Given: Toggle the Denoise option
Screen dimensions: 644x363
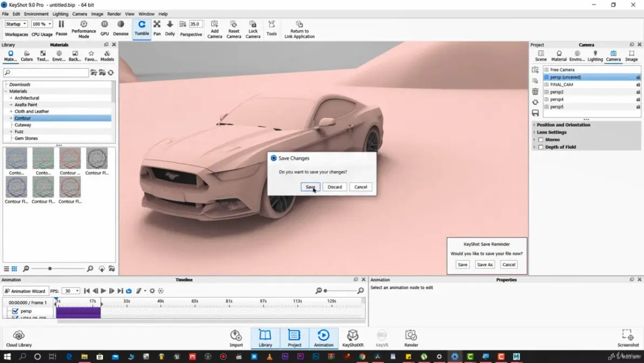Looking at the screenshot, I should point(120,28).
